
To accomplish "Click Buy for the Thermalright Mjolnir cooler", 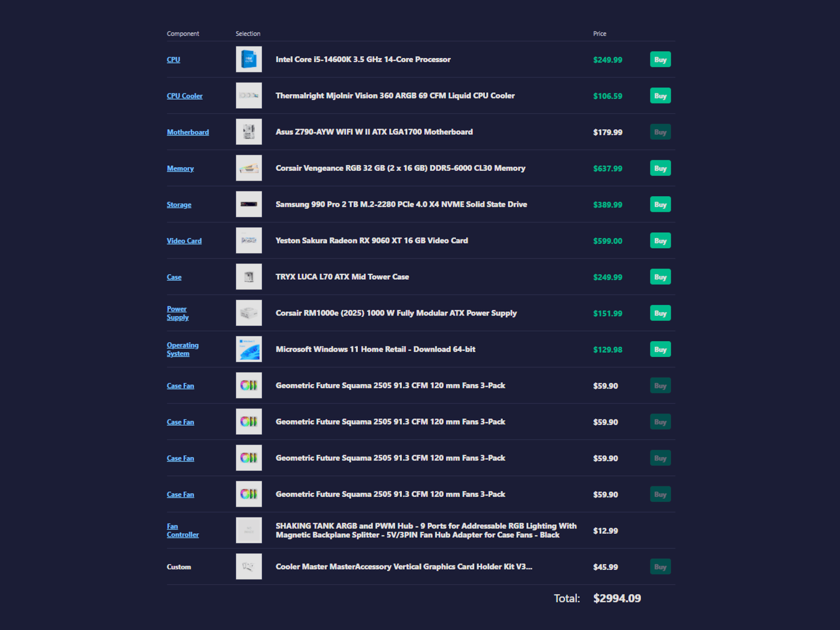I will point(660,96).
